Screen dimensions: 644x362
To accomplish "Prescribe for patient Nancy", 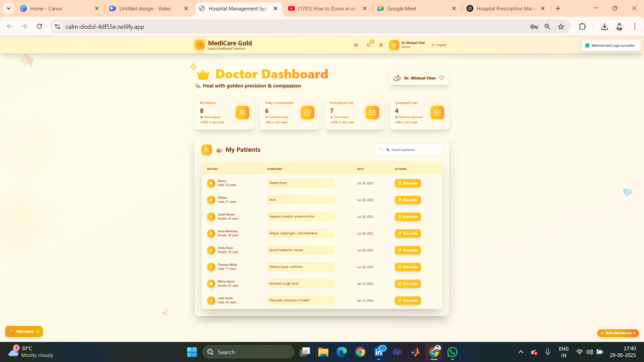I will (x=408, y=183).
